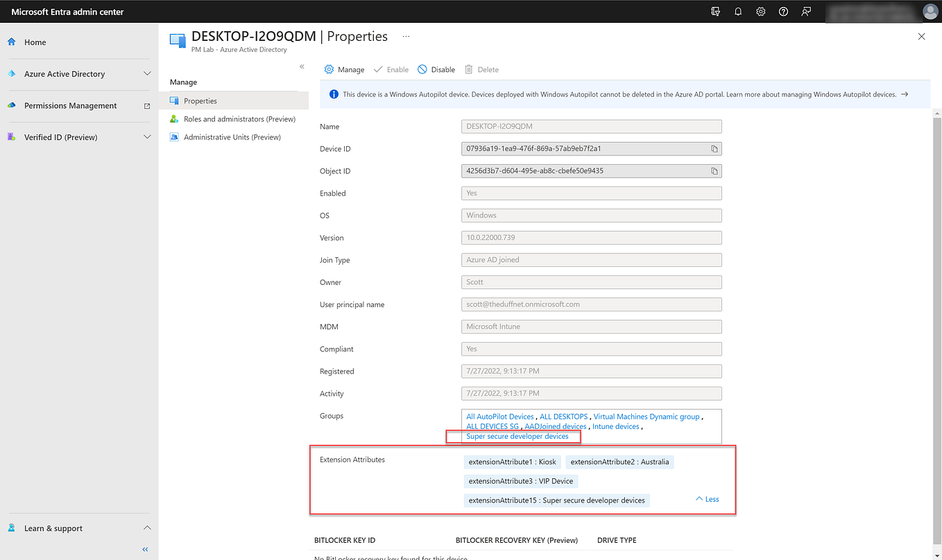Screen dimensions: 942x560
Task: Collapse extension attributes using Less
Action: [x=706, y=498]
